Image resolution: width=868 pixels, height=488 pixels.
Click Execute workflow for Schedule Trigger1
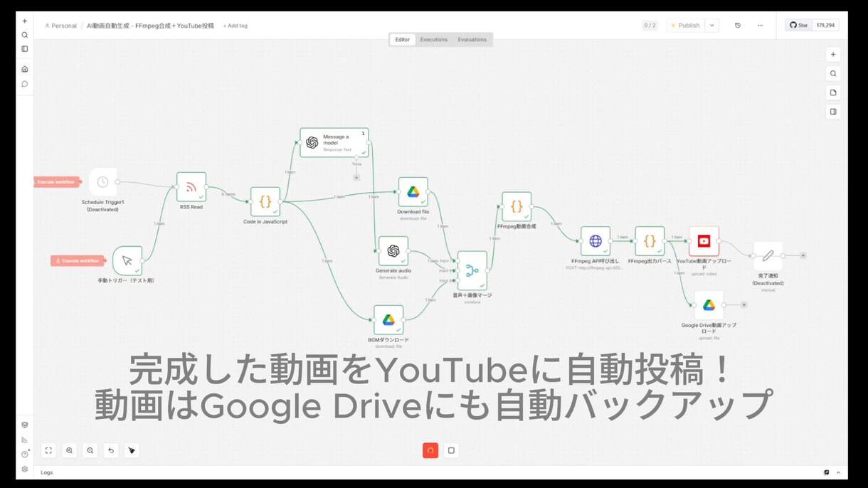[58, 182]
